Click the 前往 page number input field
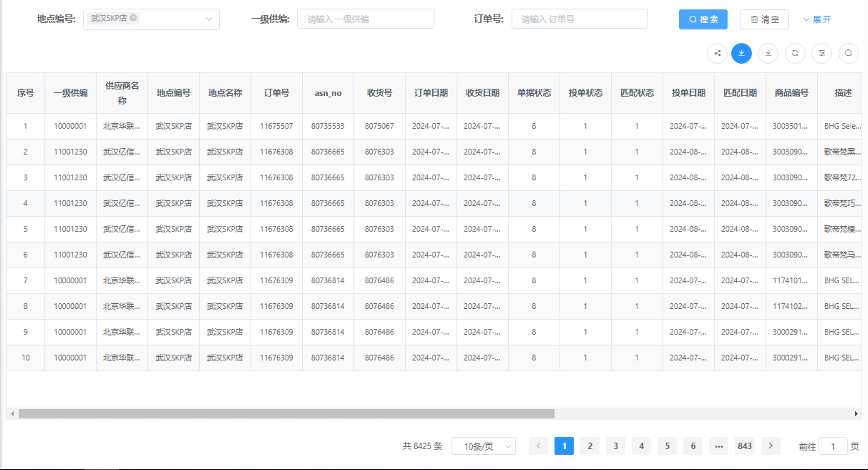The image size is (868, 470). coord(833,446)
